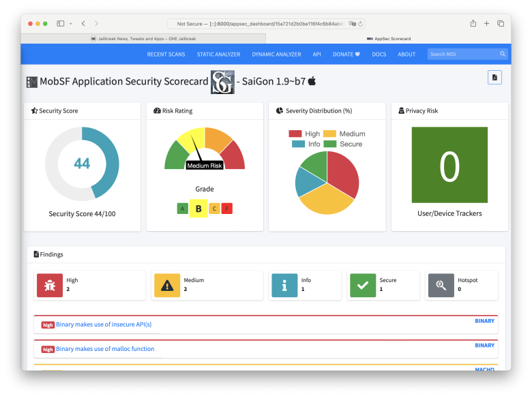Image resolution: width=532 pixels, height=398 pixels.
Task: Click the PDF report icon button
Action: pos(494,77)
